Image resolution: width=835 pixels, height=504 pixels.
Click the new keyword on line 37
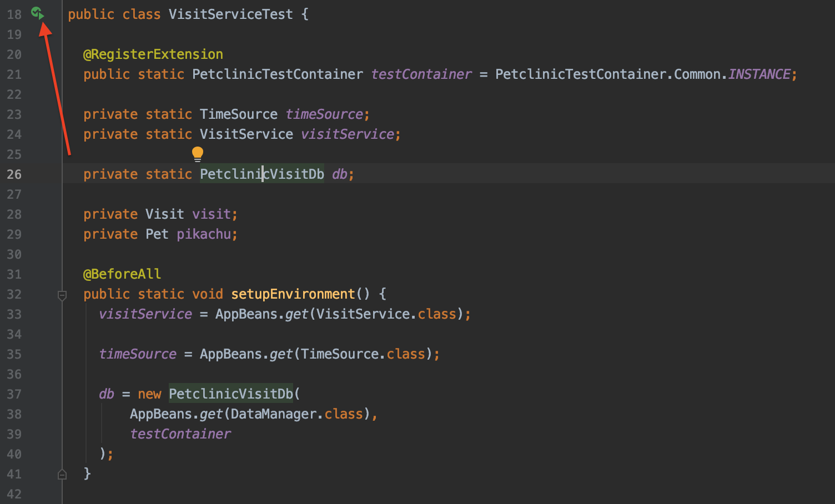pyautogui.click(x=149, y=394)
